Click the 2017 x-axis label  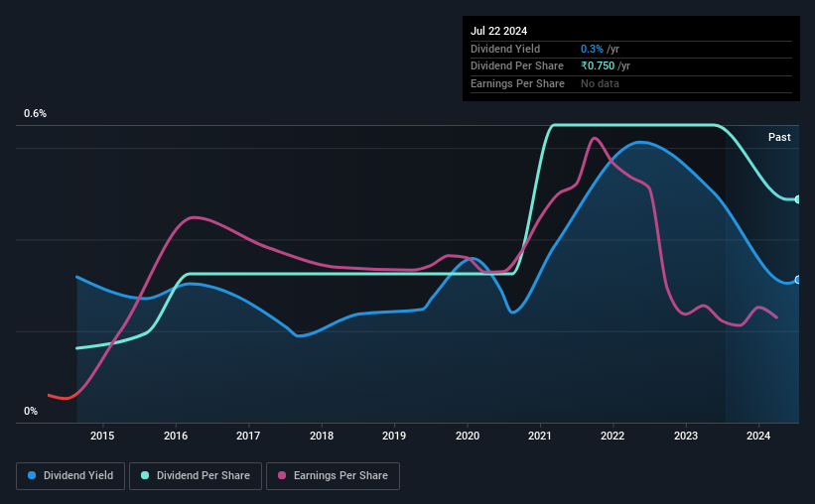click(248, 436)
